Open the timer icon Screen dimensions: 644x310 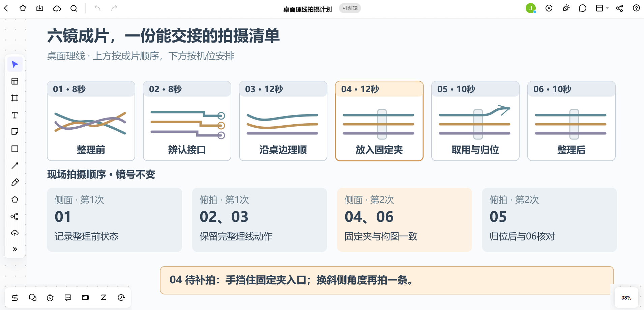coord(50,298)
